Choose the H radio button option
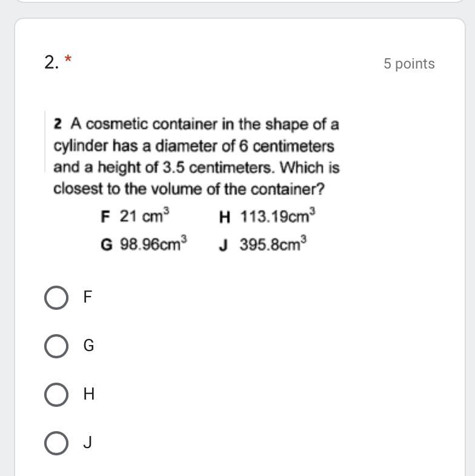 click(56, 394)
